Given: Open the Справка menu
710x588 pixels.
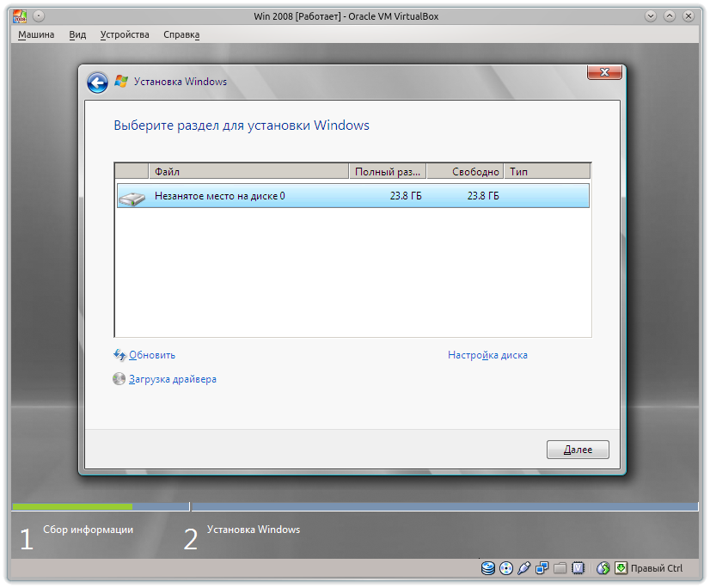Looking at the screenshot, I should (x=182, y=34).
